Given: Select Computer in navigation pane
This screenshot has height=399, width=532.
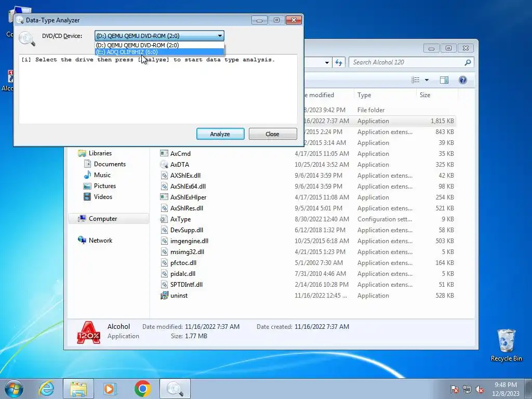Looking at the screenshot, I should (103, 219).
